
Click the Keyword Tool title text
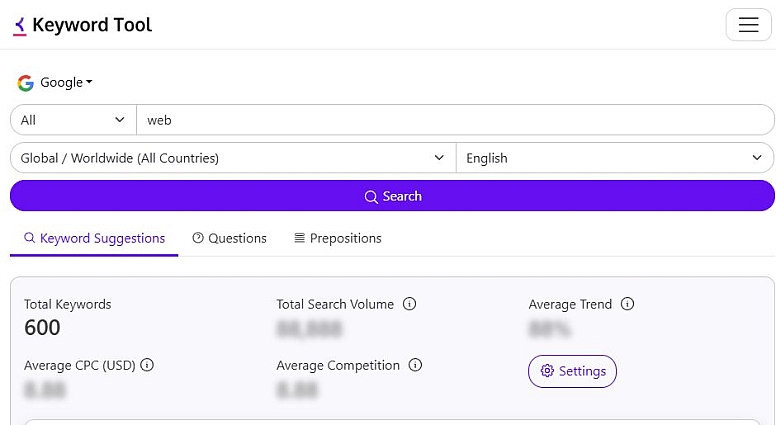click(x=92, y=25)
